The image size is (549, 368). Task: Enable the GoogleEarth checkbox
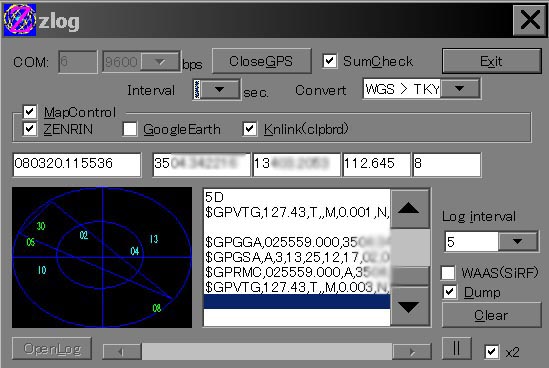click(130, 129)
